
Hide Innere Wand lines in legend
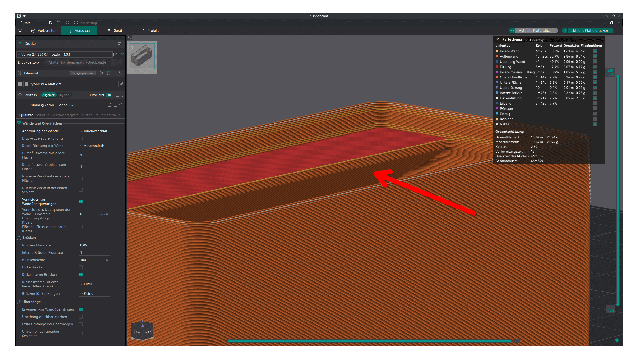coord(595,51)
